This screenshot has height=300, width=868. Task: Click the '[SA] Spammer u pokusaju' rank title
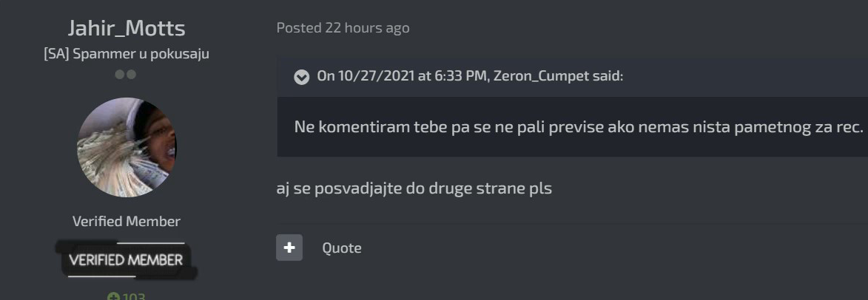(x=127, y=55)
